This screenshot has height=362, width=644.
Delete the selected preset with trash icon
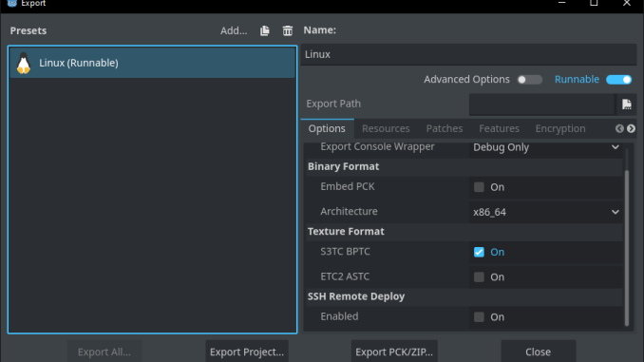288,30
